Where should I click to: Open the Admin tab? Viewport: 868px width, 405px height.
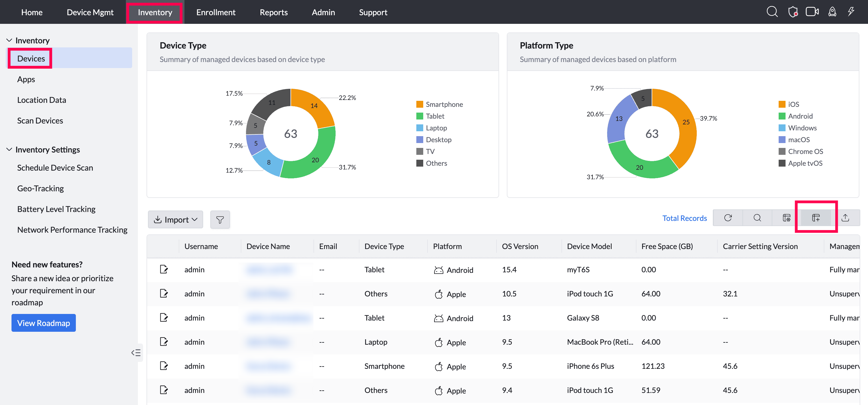[x=323, y=12]
